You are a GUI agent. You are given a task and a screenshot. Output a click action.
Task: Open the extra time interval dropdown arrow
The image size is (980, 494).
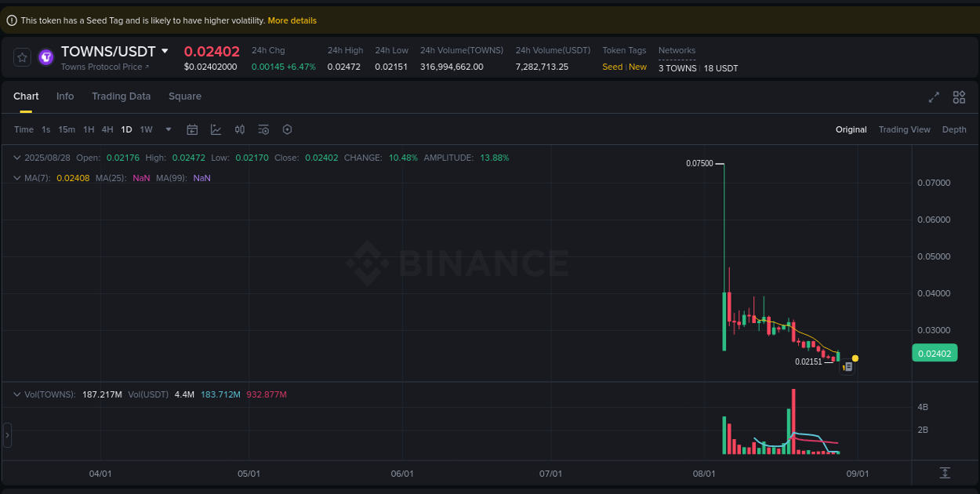[167, 129]
